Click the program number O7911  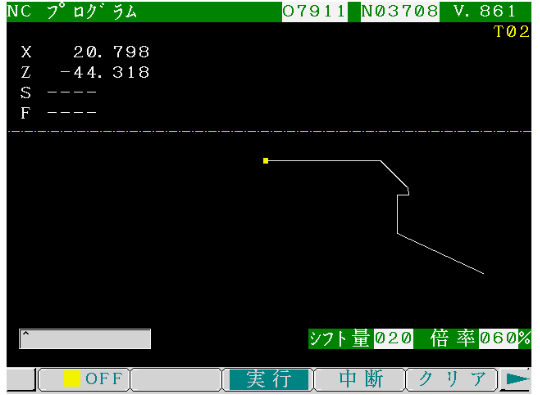coord(314,12)
